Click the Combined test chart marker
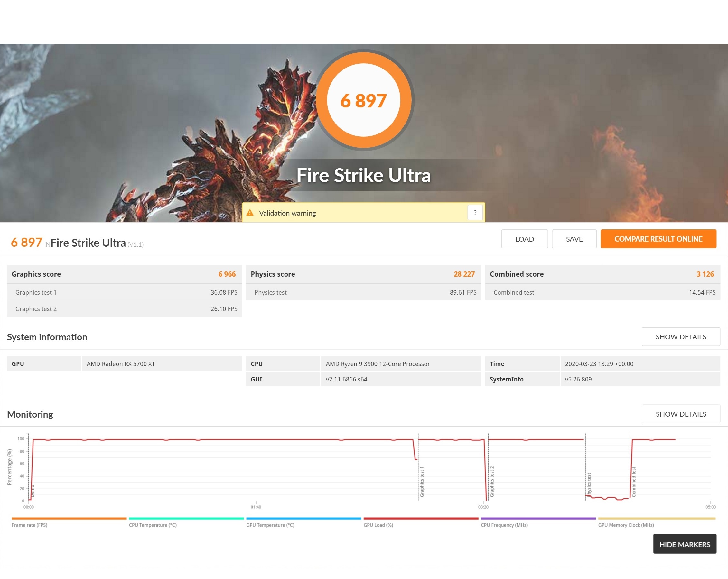The width and height of the screenshot is (728, 579). pos(633,482)
